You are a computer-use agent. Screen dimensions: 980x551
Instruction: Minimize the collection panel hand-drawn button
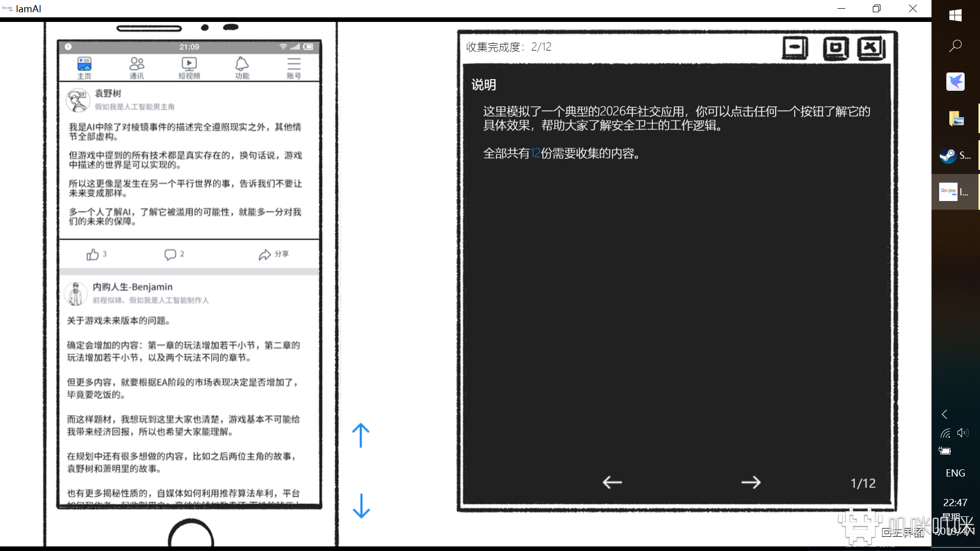pyautogui.click(x=795, y=48)
